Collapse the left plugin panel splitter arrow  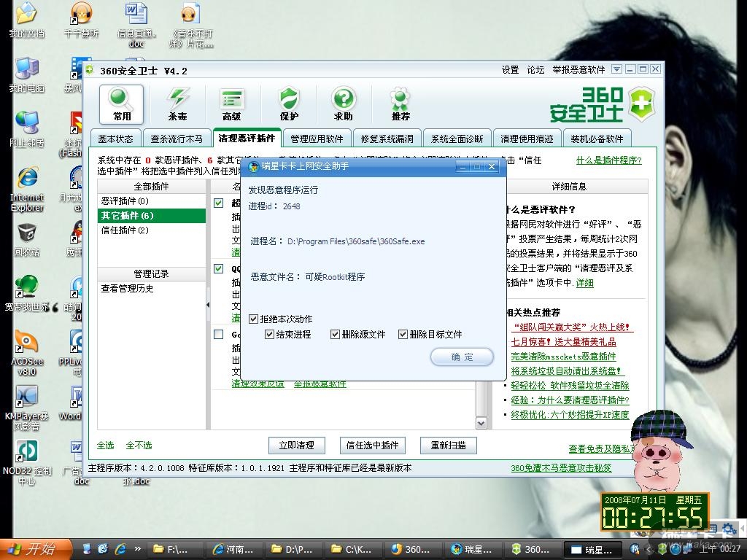[208, 304]
